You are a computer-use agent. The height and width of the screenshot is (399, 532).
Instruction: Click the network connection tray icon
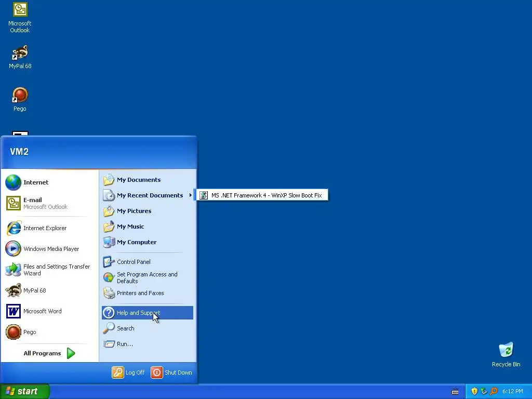(x=484, y=391)
